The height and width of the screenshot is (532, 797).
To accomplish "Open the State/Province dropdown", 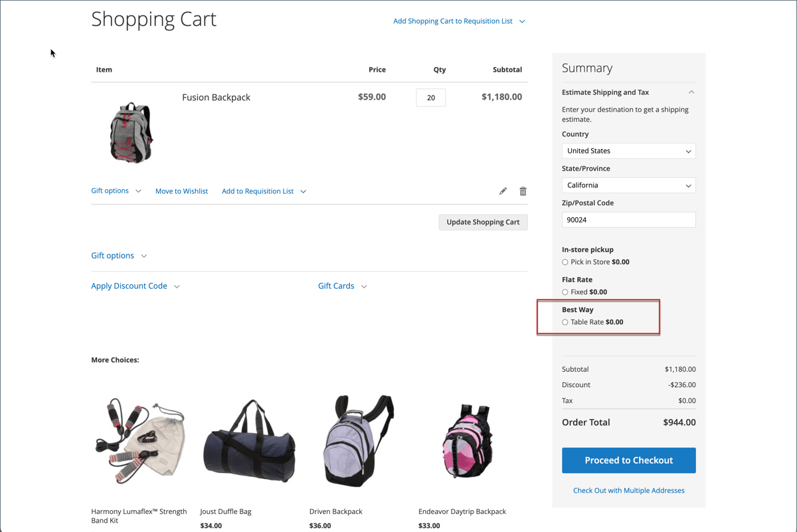I will click(x=628, y=185).
